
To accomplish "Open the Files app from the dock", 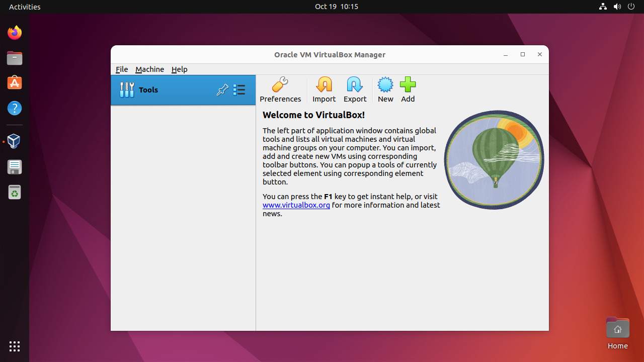I will click(14, 58).
